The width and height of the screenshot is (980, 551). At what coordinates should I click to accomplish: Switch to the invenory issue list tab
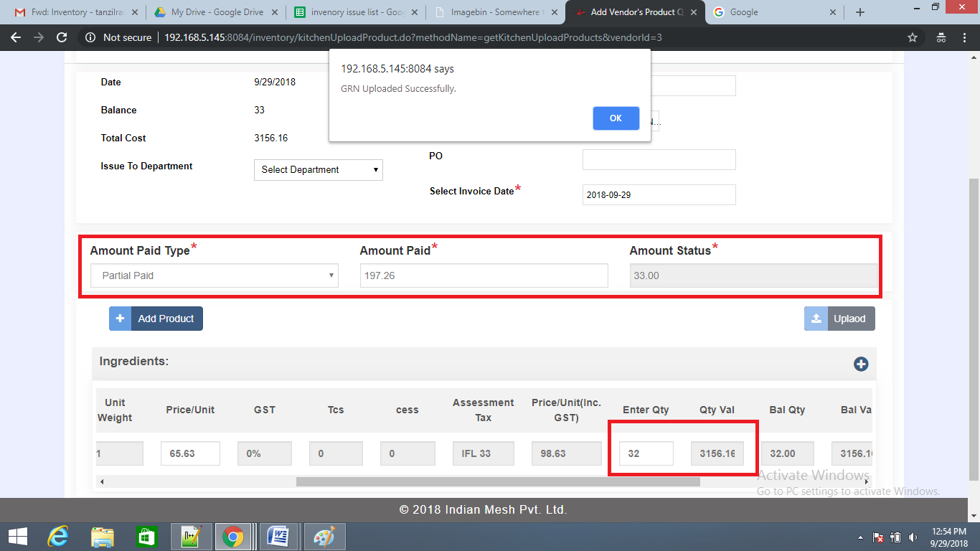[355, 12]
